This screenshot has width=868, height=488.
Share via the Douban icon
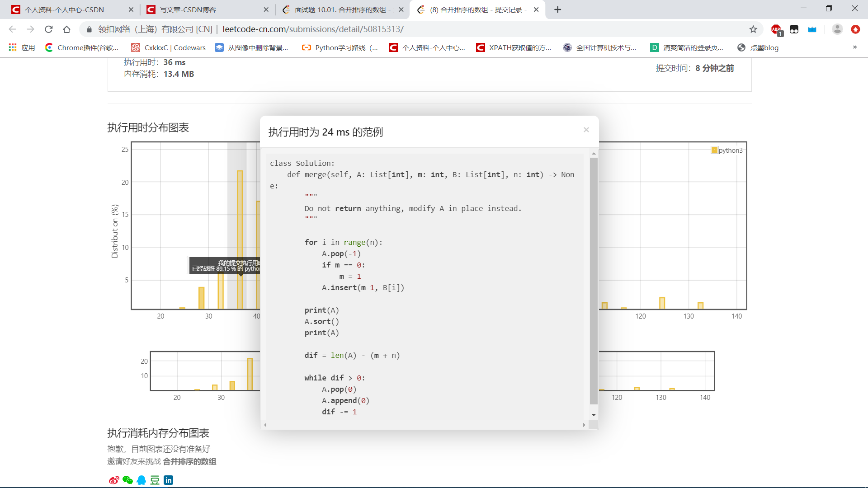point(155,480)
